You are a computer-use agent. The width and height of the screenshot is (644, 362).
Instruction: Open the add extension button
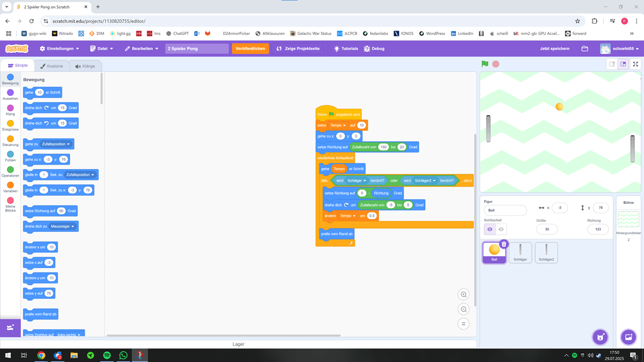[x=10, y=328]
